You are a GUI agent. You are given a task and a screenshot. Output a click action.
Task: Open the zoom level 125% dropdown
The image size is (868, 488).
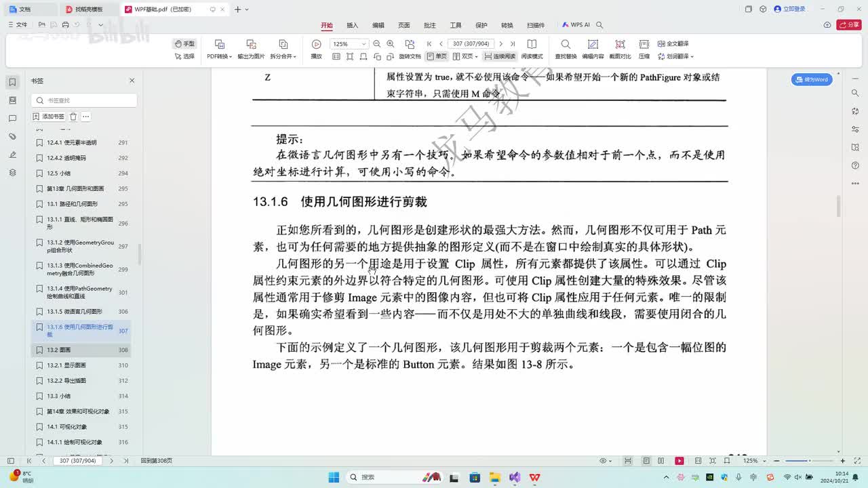[x=364, y=44]
